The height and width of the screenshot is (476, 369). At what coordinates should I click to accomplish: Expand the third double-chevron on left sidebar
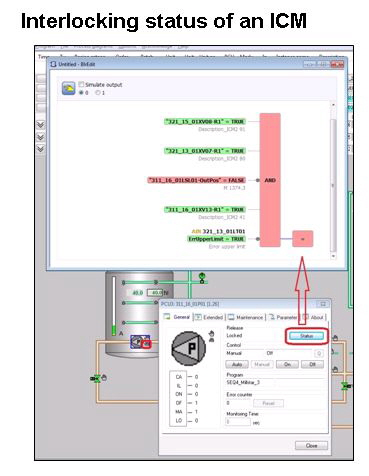tap(40, 149)
